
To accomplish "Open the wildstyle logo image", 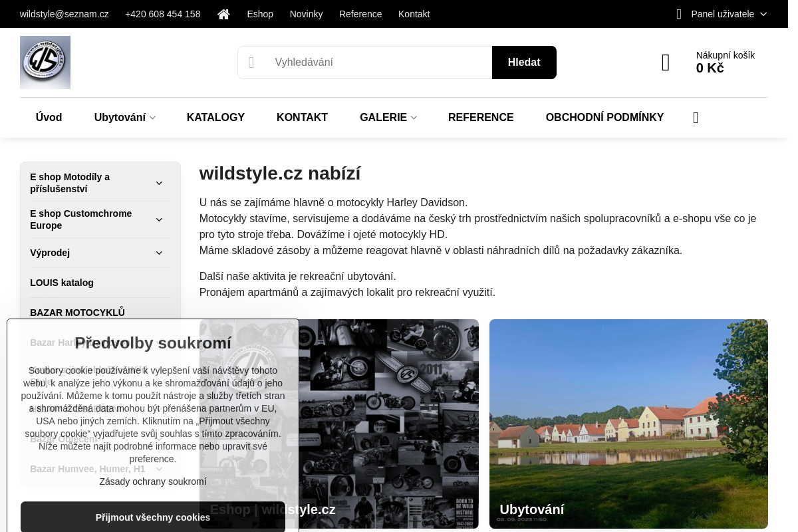I will [45, 63].
